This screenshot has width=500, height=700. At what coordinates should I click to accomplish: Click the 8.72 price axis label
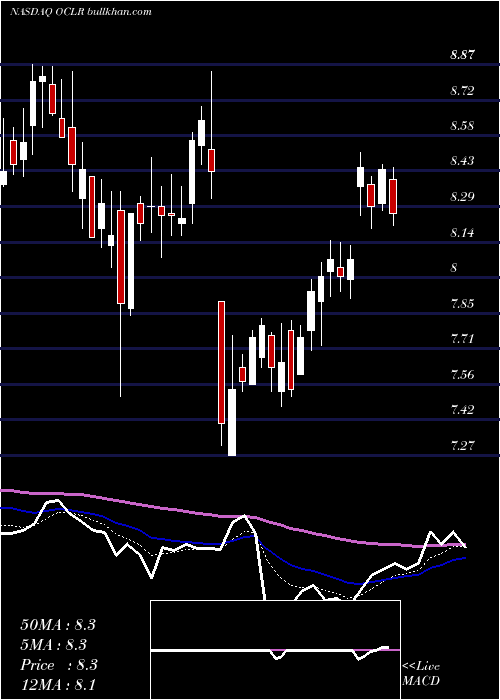(x=462, y=91)
